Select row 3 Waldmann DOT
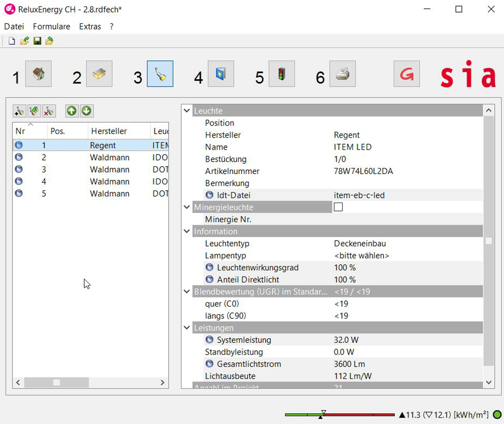 point(90,169)
